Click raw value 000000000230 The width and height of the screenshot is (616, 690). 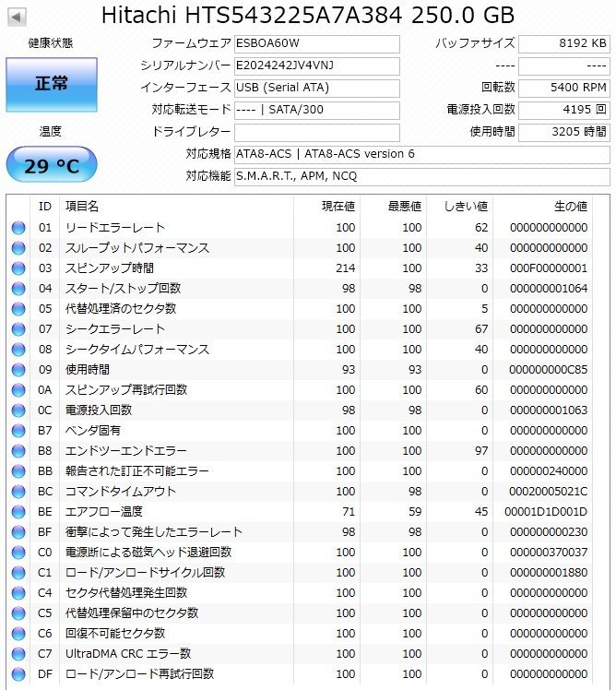tap(549, 532)
